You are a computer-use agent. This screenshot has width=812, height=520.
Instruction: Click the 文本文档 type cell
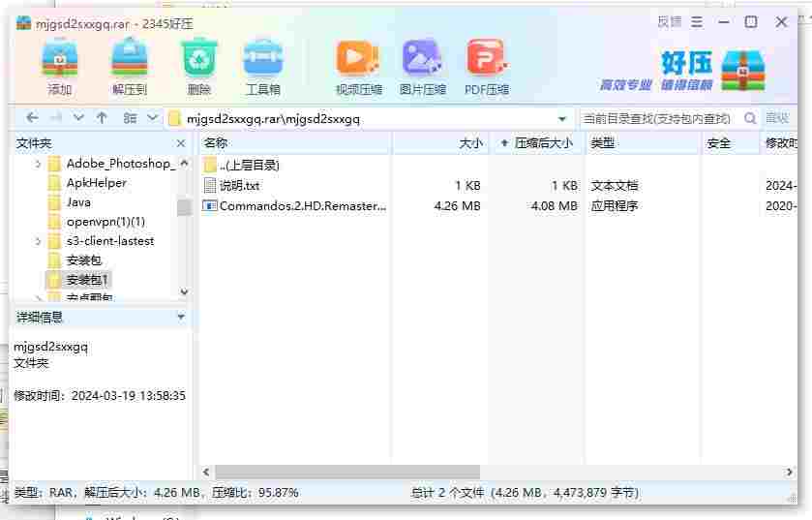615,185
